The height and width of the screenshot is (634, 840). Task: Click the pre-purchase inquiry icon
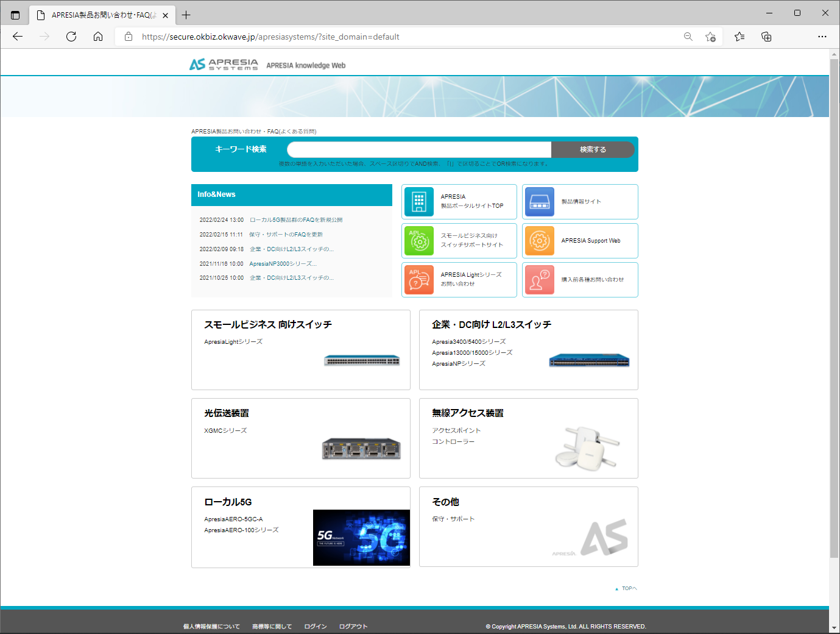[540, 280]
